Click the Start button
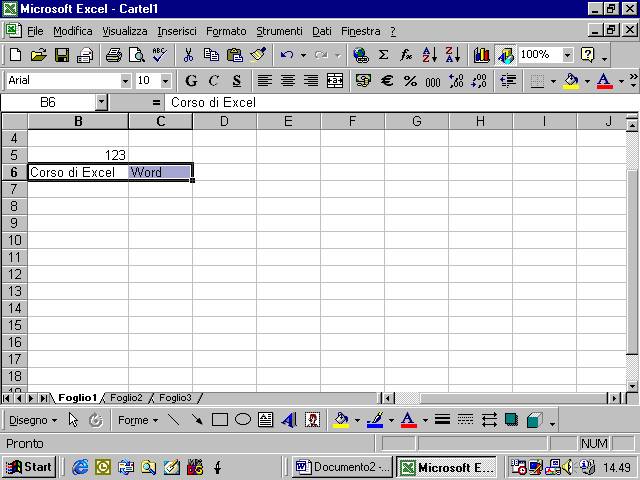This screenshot has width=640, height=480. coord(29,467)
